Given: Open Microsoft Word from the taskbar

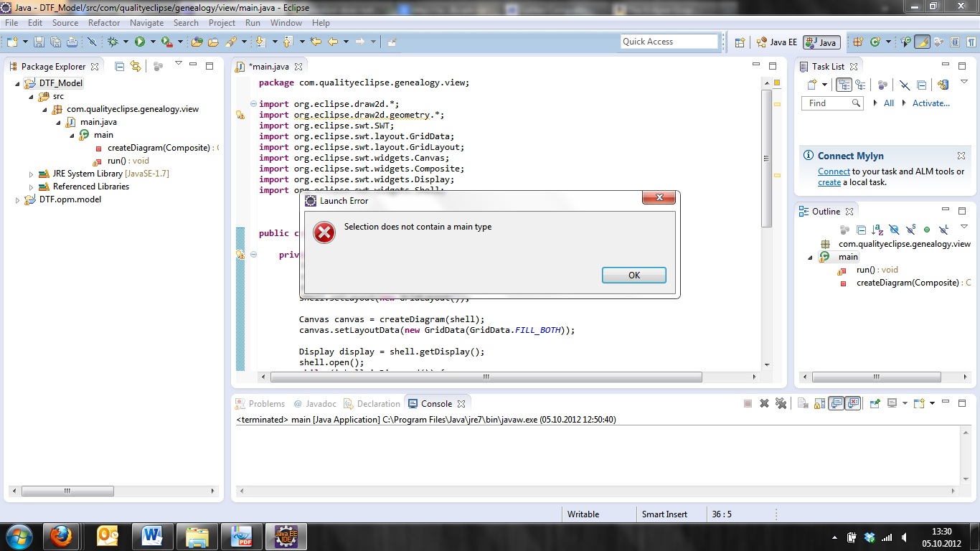Looking at the screenshot, I should [x=152, y=537].
